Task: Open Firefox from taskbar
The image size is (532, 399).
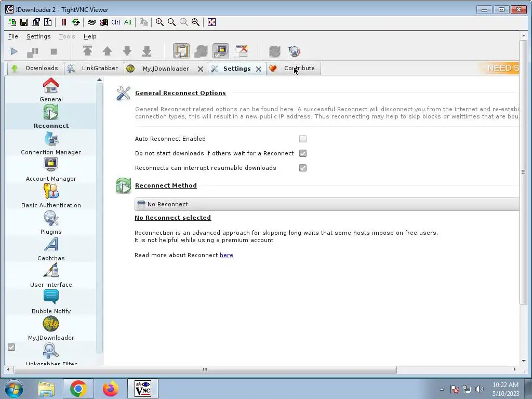Action: [111, 389]
